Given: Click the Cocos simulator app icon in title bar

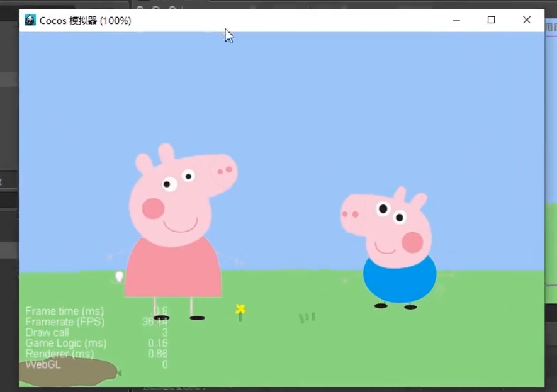Looking at the screenshot, I should point(30,20).
